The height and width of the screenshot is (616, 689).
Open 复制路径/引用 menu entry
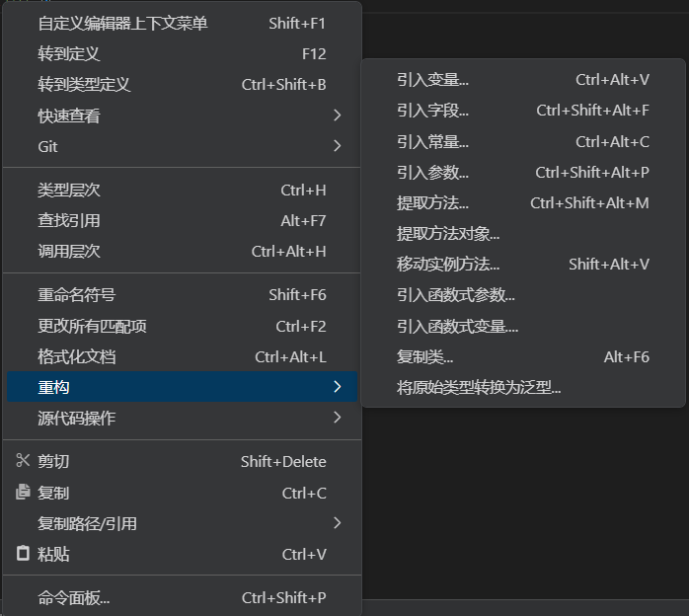(x=182, y=523)
